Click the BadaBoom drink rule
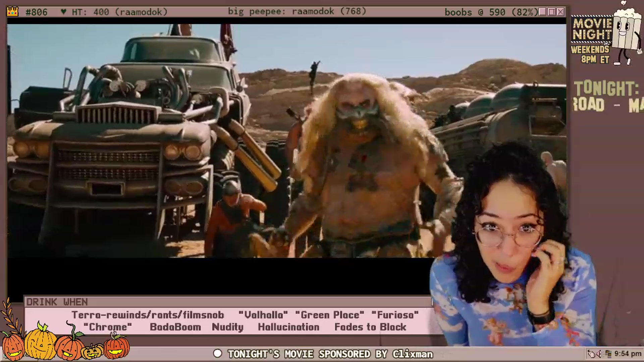 [x=175, y=327]
